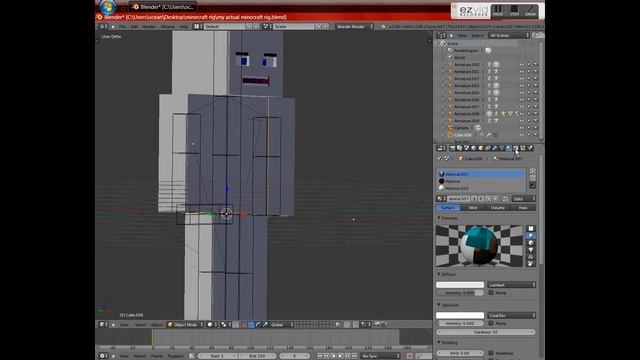Enable the Diffuse Ramp checkbox

tap(491, 293)
